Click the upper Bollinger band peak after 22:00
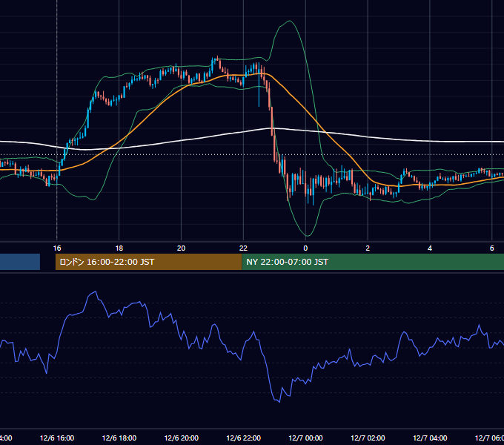Image resolution: width=504 pixels, height=445 pixels. click(290, 21)
